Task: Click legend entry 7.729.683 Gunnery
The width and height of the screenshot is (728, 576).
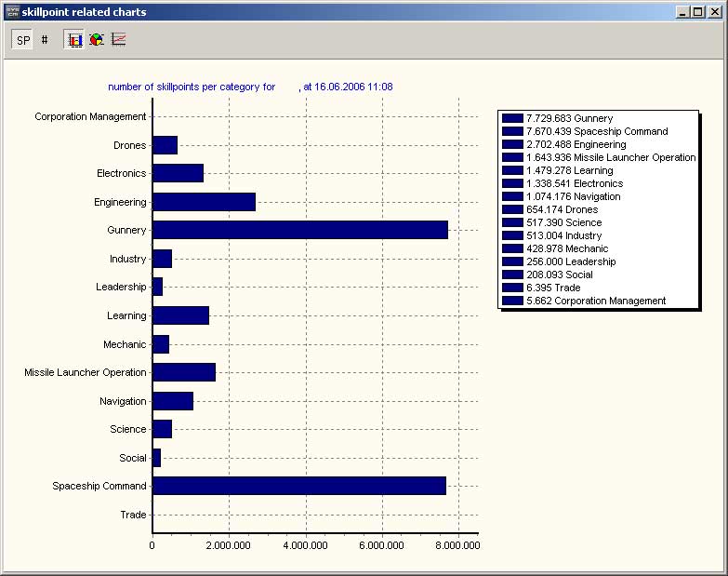Action: coord(569,118)
